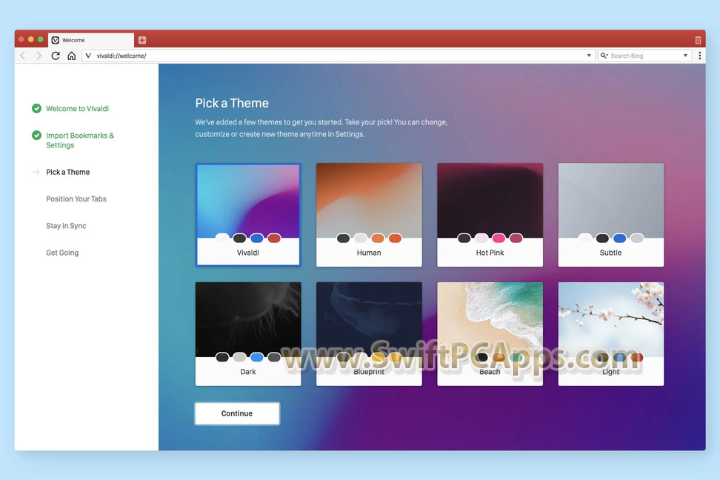Open the closed tabs trash icon
720x480 pixels.
698,40
